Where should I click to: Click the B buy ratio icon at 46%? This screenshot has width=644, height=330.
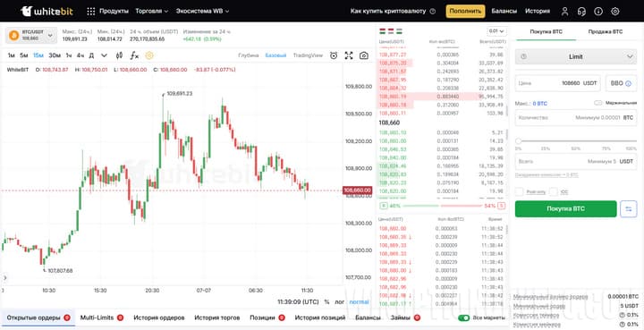383,206
